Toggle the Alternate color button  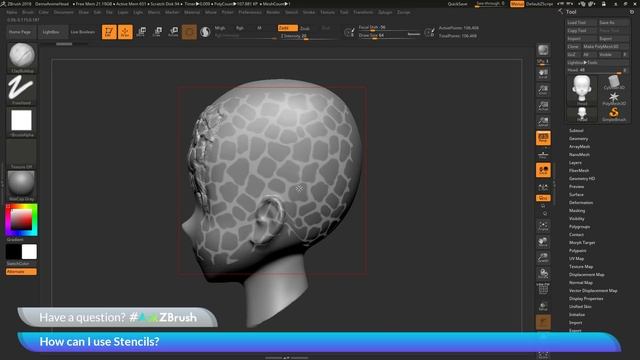(21, 272)
